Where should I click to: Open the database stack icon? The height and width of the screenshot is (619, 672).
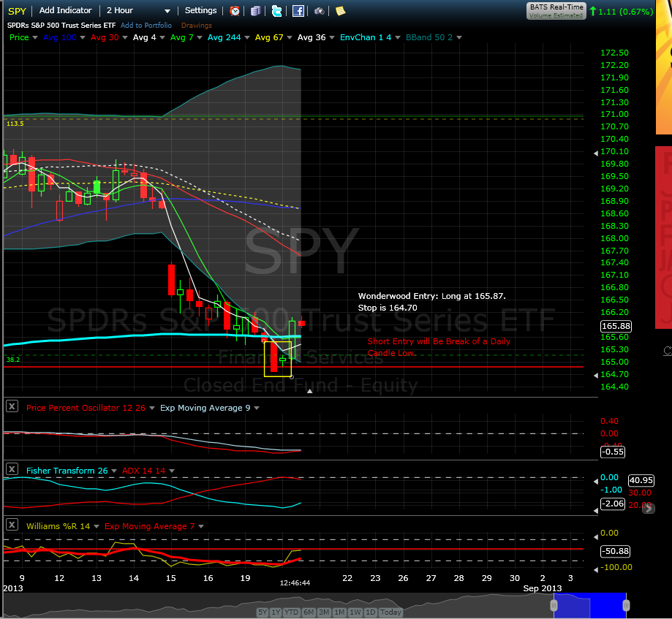click(255, 11)
